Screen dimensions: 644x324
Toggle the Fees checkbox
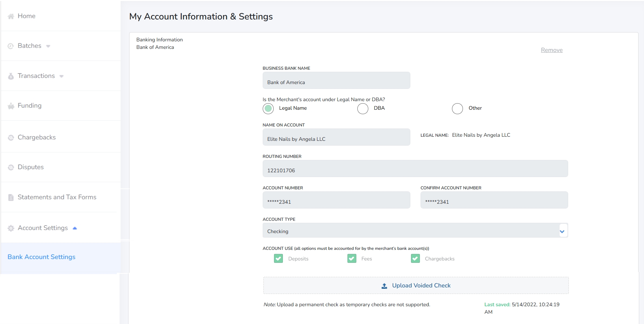point(352,259)
